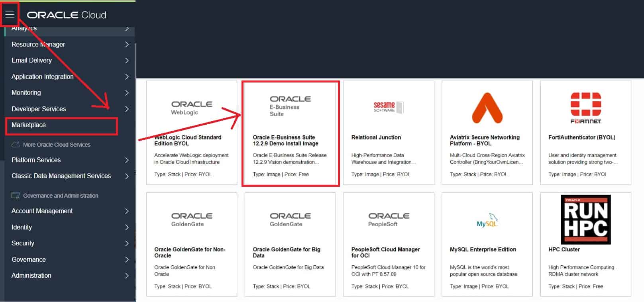Click 'User and identity management' description

583,159
